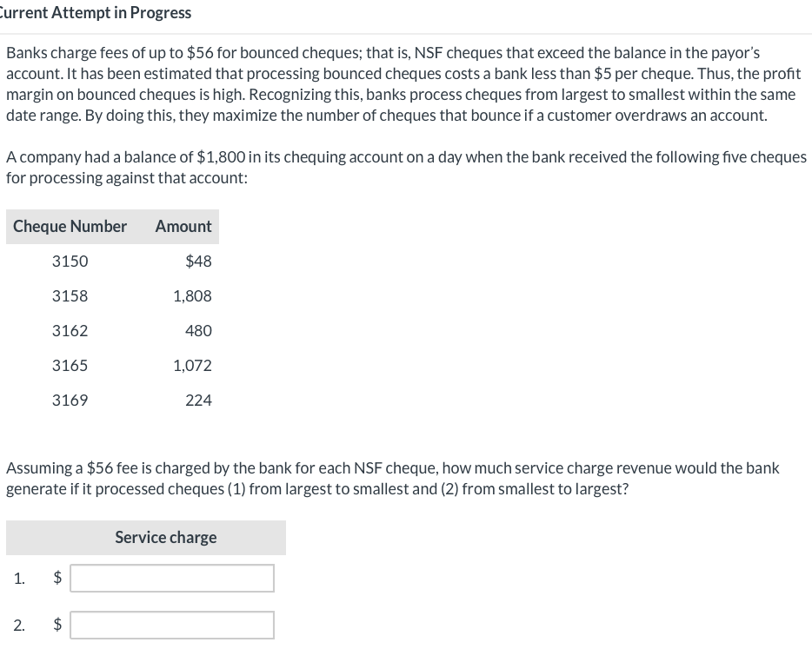Click the 224 amount value
Screen dimensions: 812x669
pyautogui.click(x=199, y=400)
